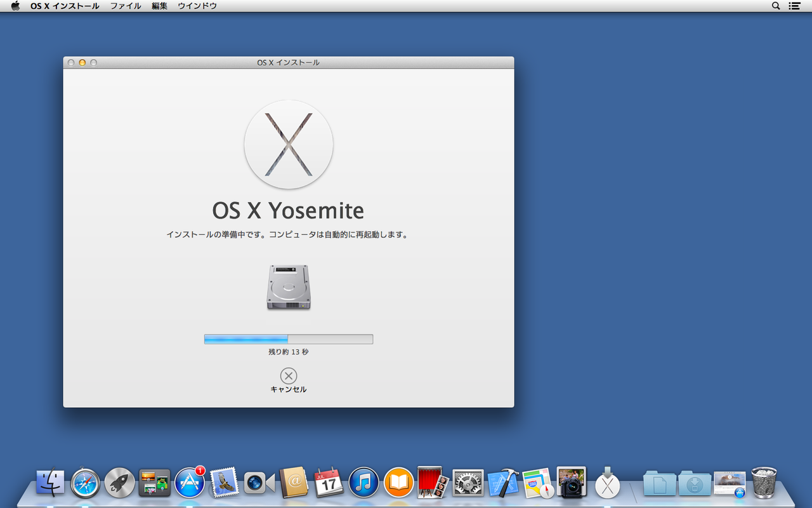Open the Documents folder stack in Dock
The image size is (812, 508).
coord(659,483)
